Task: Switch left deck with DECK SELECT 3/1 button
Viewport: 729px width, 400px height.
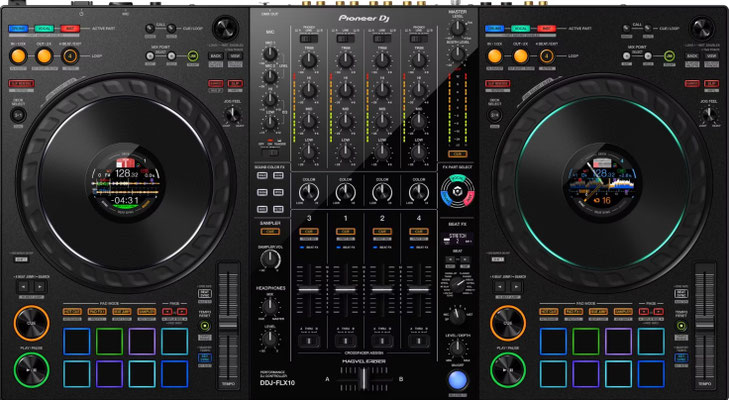Action: coord(18,115)
